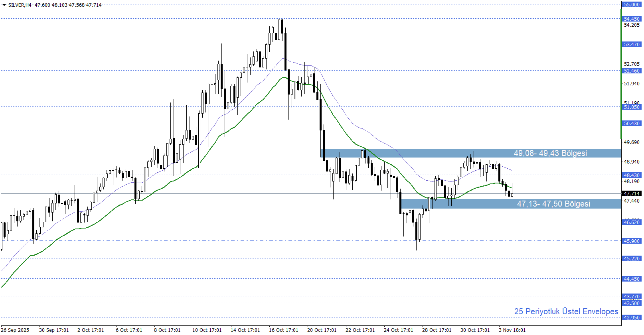Click the 48.430 price level label

pos(632,175)
